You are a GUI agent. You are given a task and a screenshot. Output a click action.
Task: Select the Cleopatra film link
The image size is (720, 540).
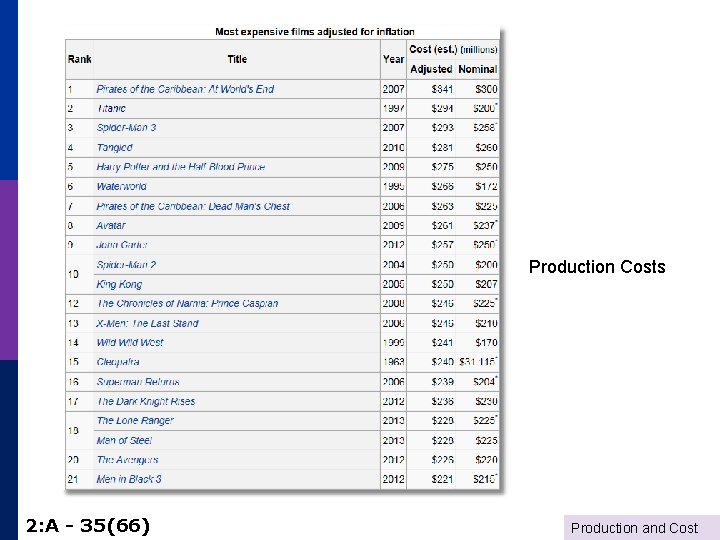coord(118,362)
